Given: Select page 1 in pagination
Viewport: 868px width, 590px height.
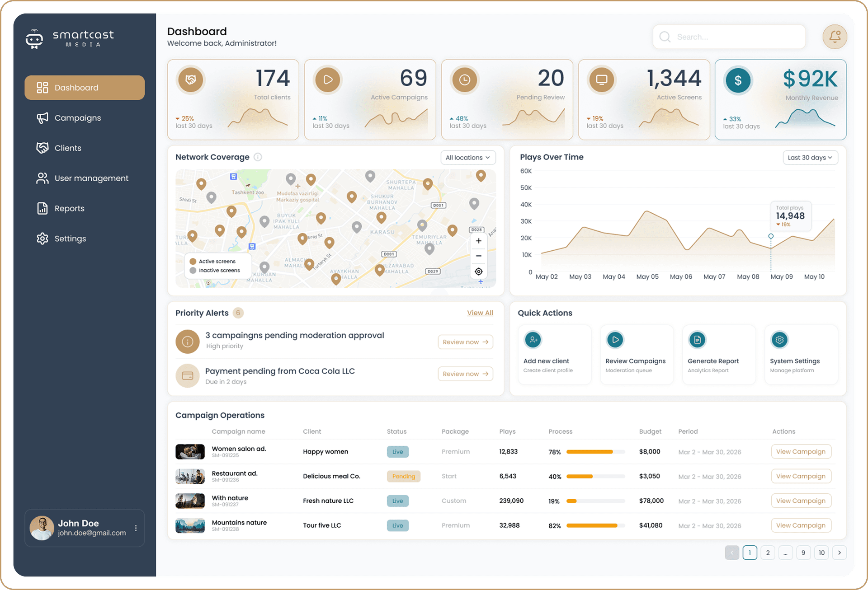Looking at the screenshot, I should 750,553.
